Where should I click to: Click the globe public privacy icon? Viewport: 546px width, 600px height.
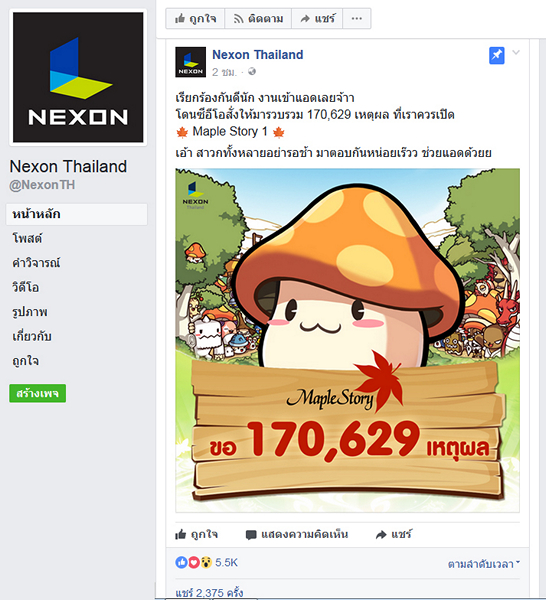pos(252,72)
